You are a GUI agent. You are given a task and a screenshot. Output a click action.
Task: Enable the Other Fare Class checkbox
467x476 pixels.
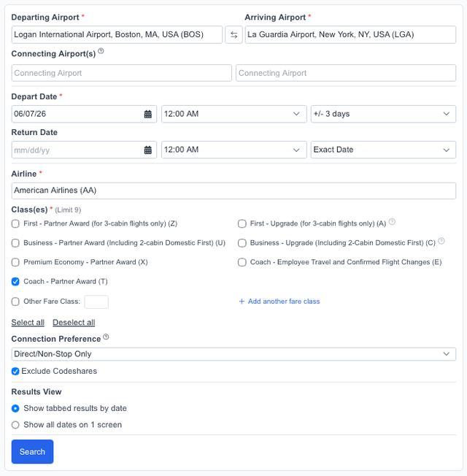pos(15,302)
